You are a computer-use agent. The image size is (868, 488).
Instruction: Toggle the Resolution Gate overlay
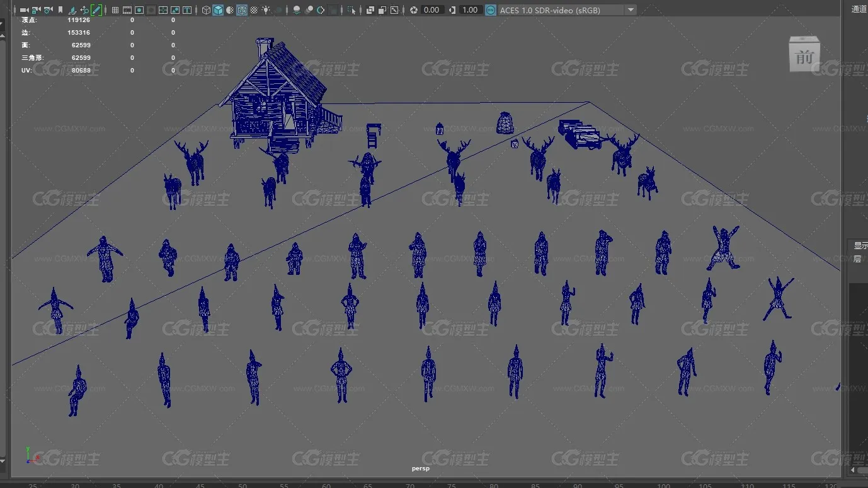coord(139,10)
